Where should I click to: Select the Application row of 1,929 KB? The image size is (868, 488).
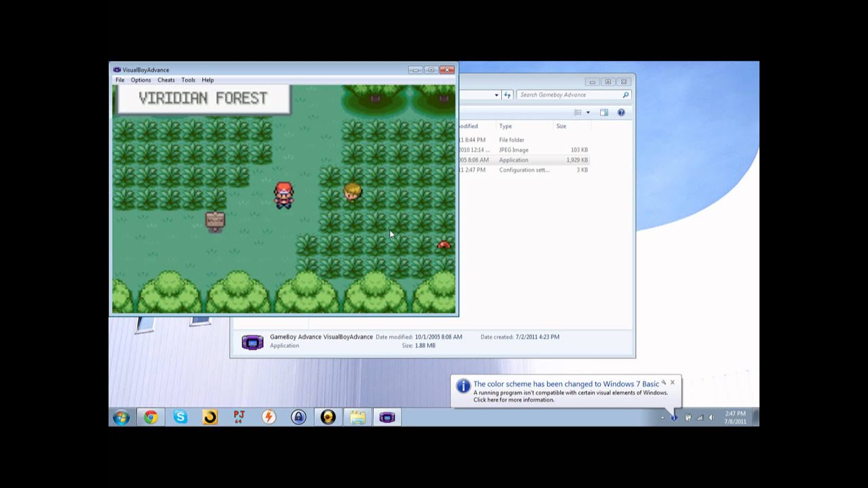pyautogui.click(x=524, y=160)
